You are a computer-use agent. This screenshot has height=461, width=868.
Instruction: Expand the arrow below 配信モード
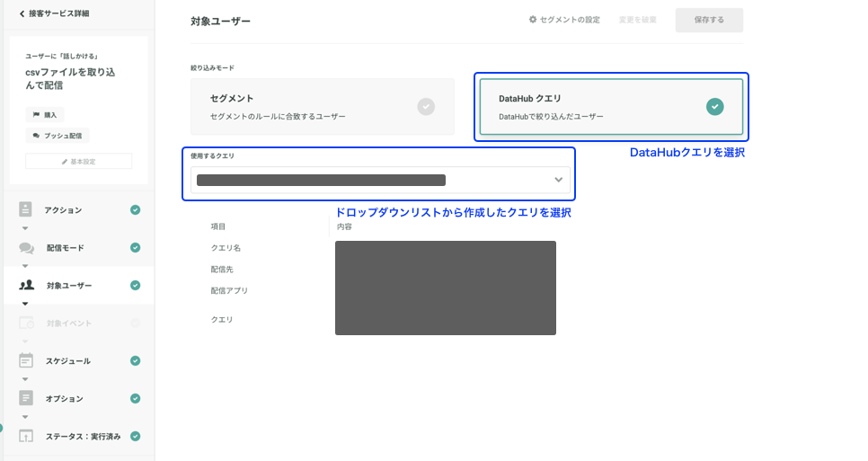click(25, 266)
